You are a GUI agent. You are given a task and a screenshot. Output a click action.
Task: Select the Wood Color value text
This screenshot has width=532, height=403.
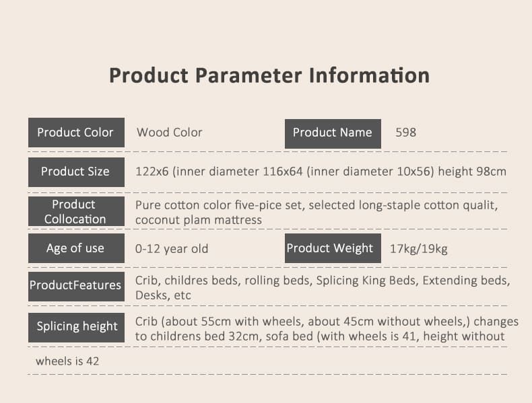coord(169,132)
